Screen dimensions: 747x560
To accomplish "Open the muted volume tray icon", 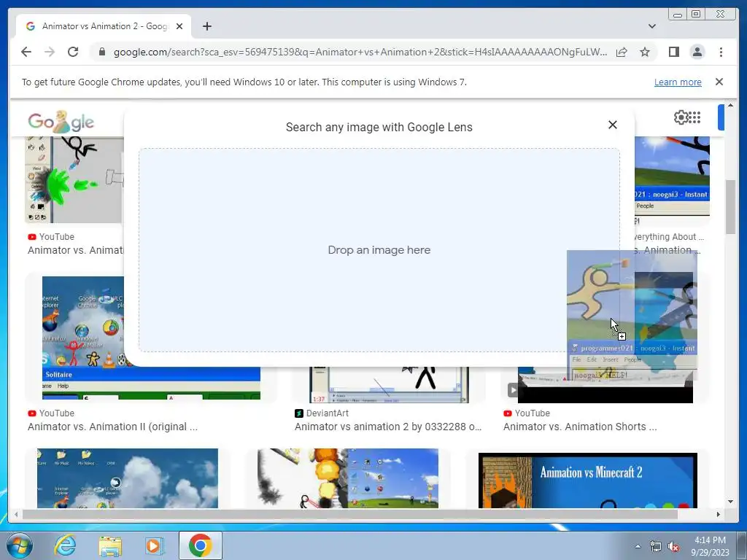I will pos(673,547).
